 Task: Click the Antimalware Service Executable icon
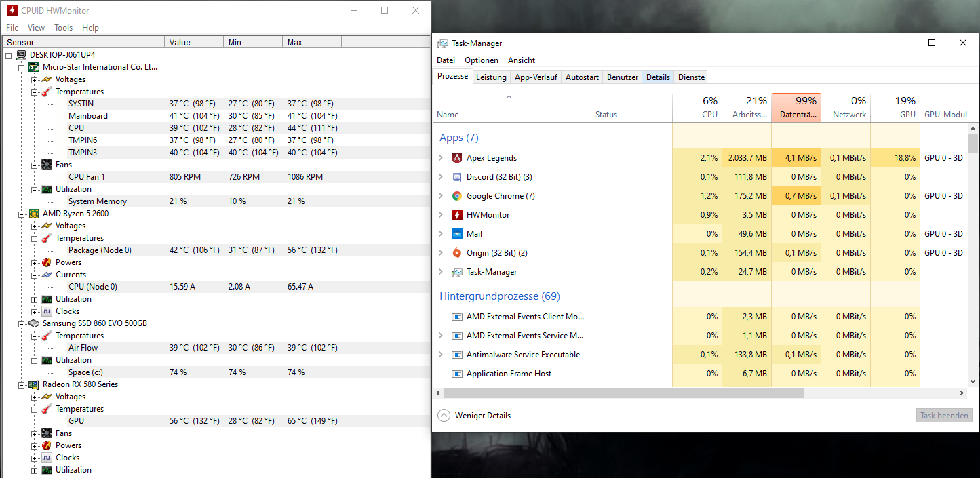[x=457, y=355]
